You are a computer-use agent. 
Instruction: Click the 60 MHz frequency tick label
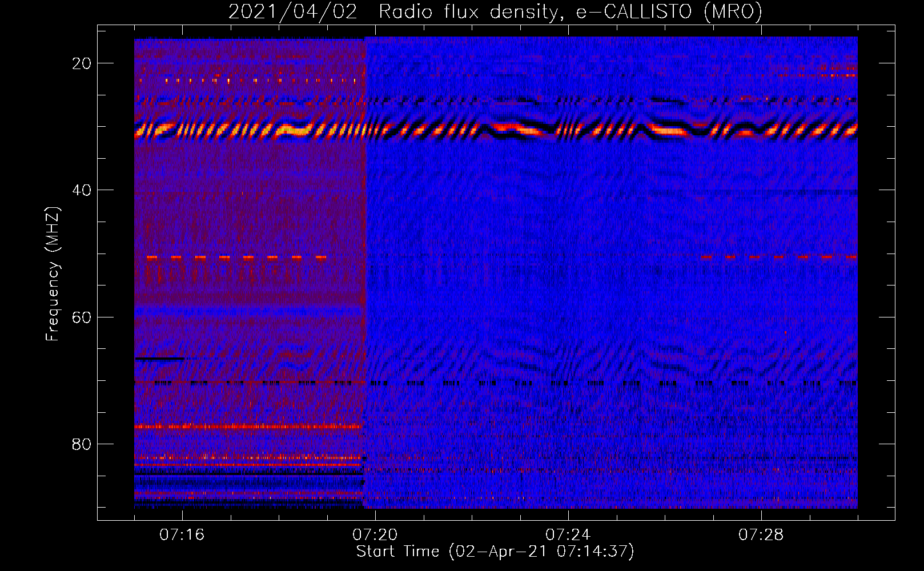82,317
